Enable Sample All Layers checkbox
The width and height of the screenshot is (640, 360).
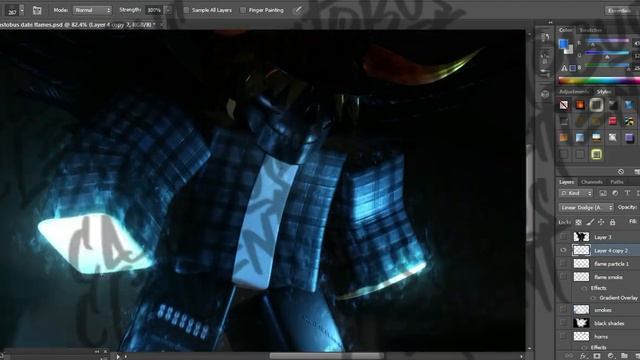pos(187,10)
